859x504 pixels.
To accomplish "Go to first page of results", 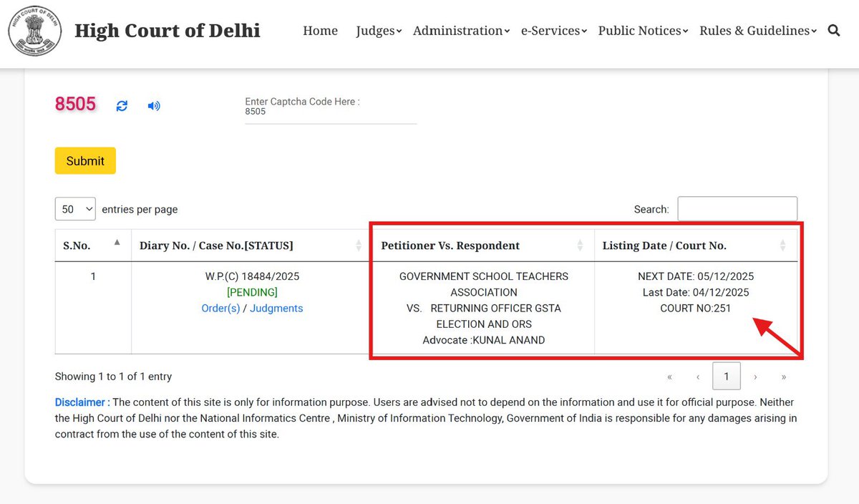I will click(x=670, y=377).
